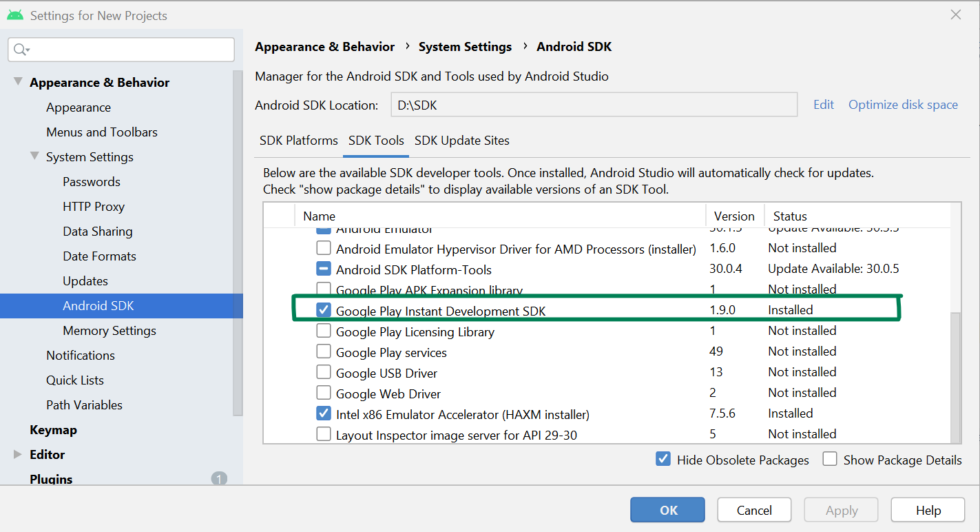Click the Apply button
The height and width of the screenshot is (532, 980).
point(841,510)
